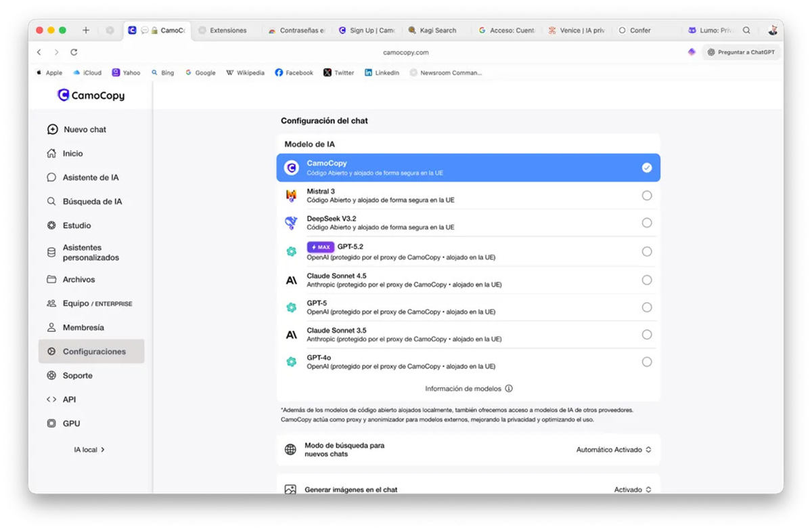812x531 pixels.
Task: Open the Automático Activado search mode dropdown
Action: [x=613, y=450]
